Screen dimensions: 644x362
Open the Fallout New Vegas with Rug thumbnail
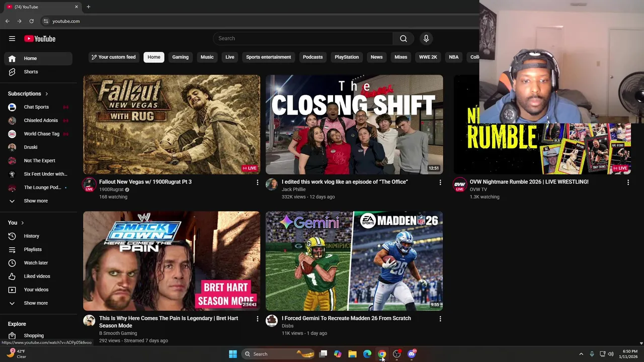172,125
